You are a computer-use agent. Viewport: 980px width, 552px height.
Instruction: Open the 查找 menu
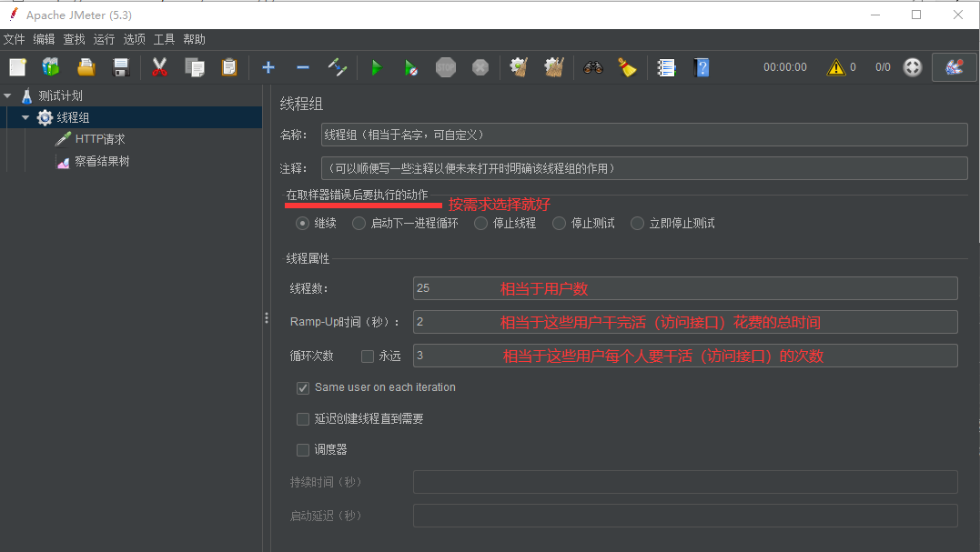[x=74, y=39]
